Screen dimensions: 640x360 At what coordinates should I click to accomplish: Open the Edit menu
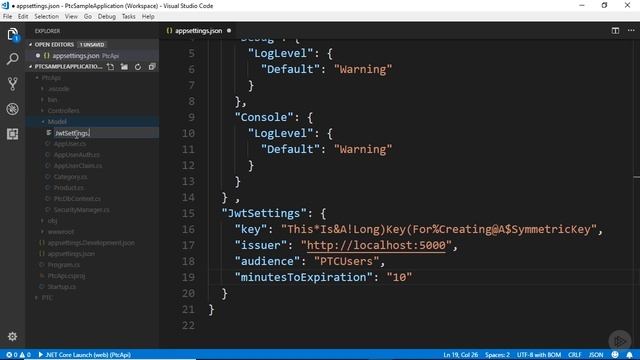click(23, 16)
